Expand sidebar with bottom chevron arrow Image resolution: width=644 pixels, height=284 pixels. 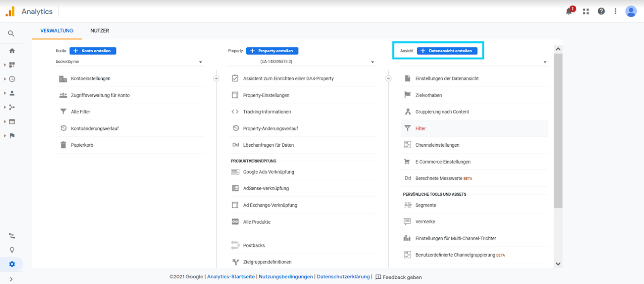(11, 279)
